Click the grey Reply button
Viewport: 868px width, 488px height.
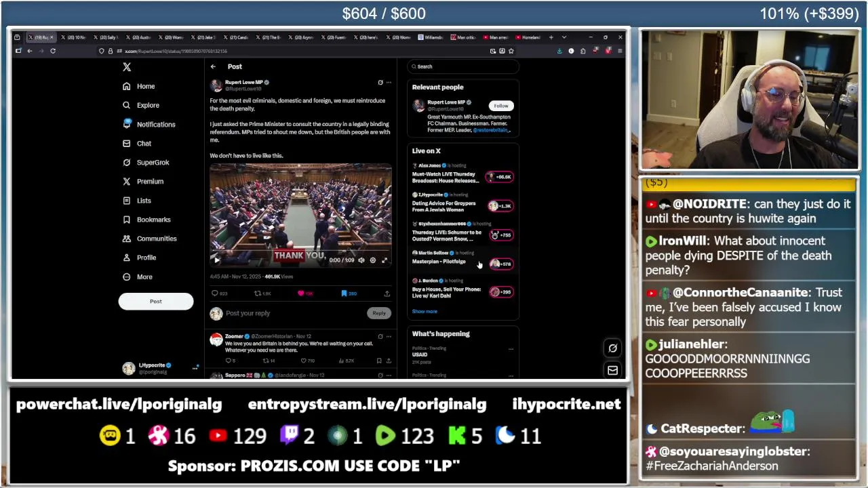click(x=379, y=313)
